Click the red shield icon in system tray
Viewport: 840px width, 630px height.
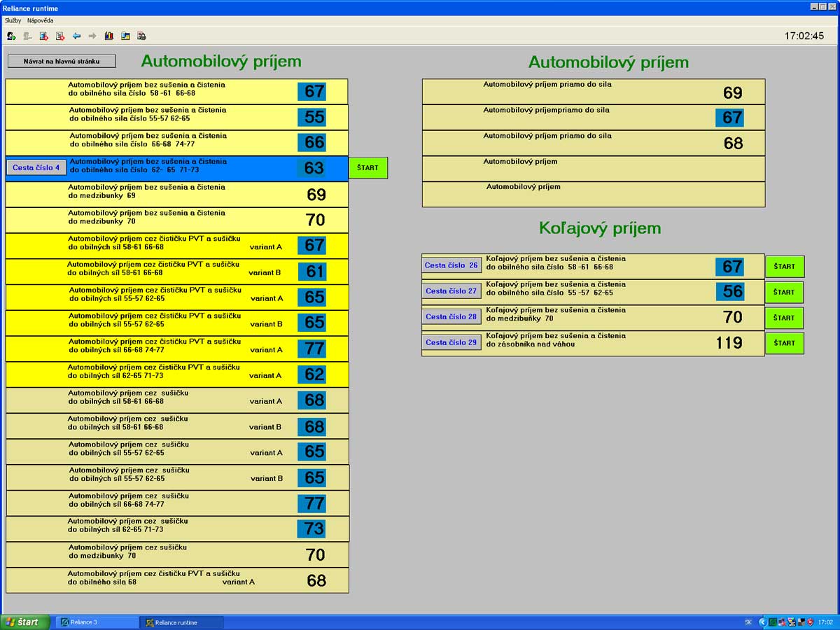810,622
